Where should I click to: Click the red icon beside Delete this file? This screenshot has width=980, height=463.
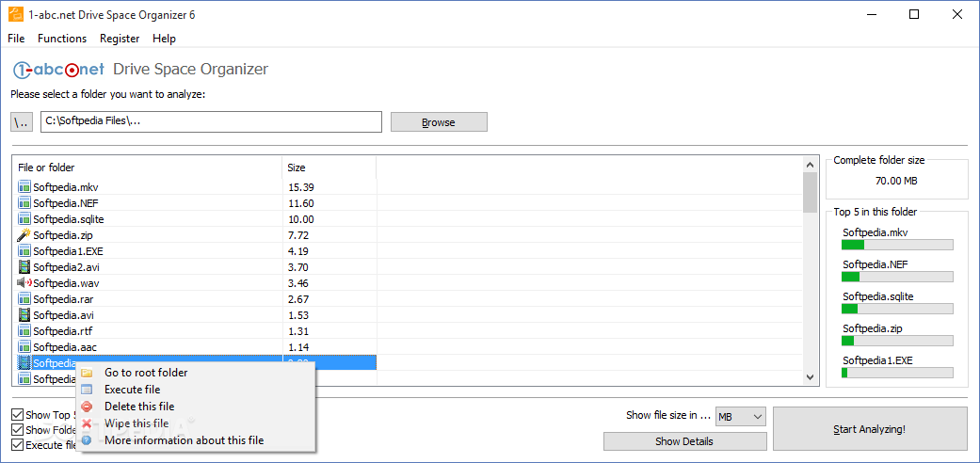[87, 407]
